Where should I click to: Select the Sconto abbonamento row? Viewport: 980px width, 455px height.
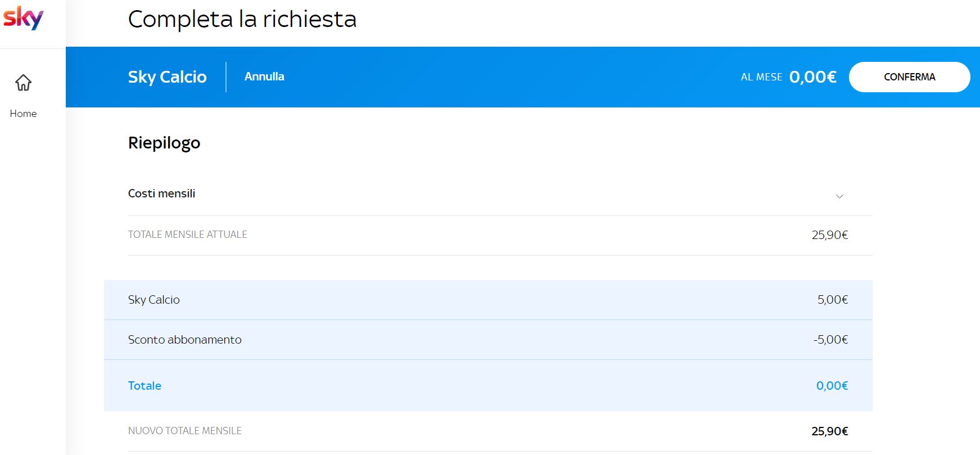488,340
